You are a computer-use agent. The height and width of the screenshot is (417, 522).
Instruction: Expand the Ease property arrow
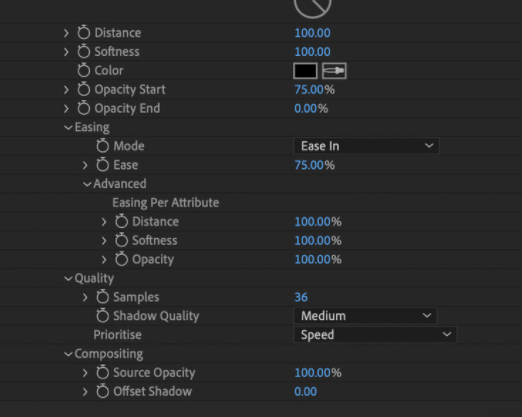[x=85, y=165]
